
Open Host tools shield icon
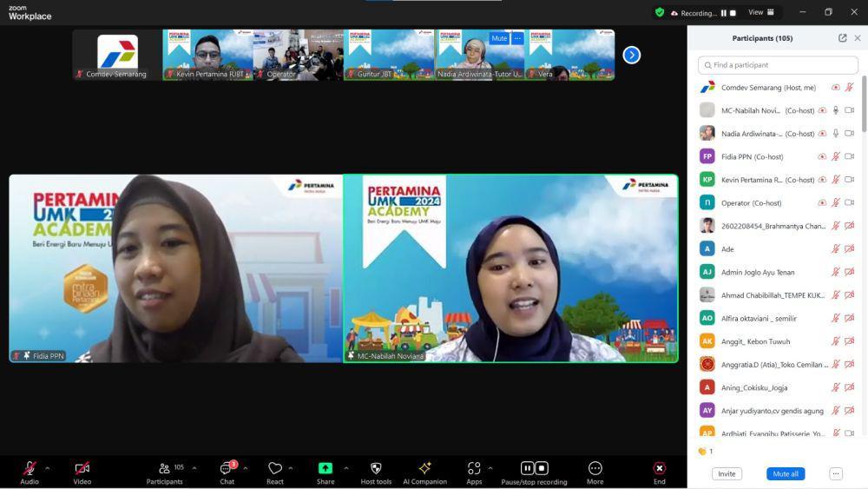coord(376,468)
